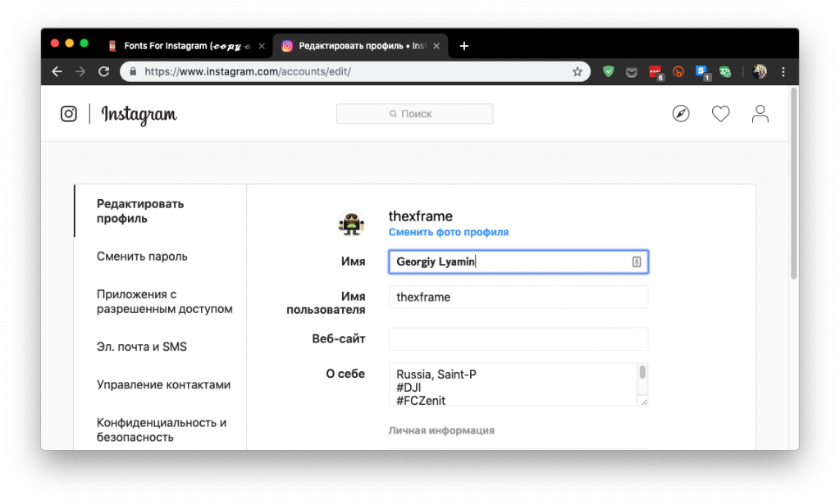Image resolution: width=840 pixels, height=504 pixels.
Task: Click the autofill icon in Имя field
Action: [637, 261]
